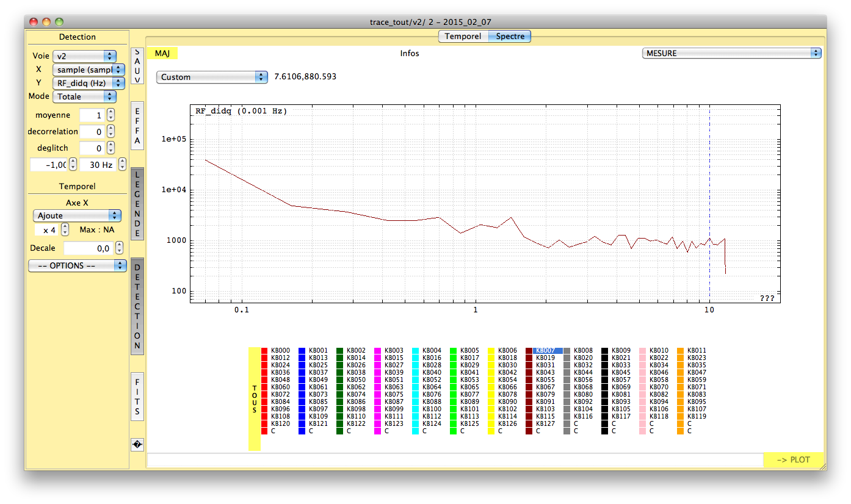Image resolution: width=851 pixels, height=504 pixels.
Task: Click the vertical FITS button
Action: coord(137,396)
